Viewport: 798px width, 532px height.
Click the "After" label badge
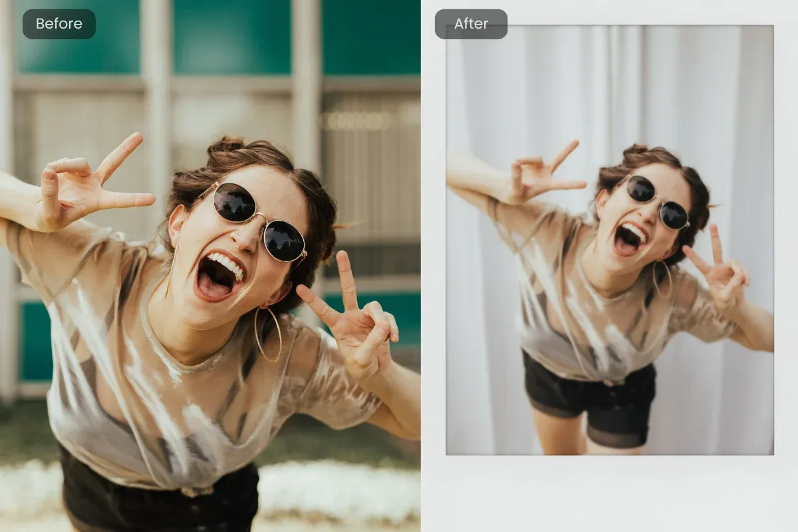click(471, 24)
